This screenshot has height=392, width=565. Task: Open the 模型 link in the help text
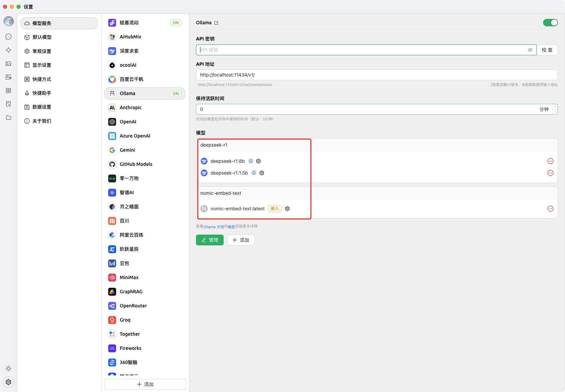coord(231,227)
